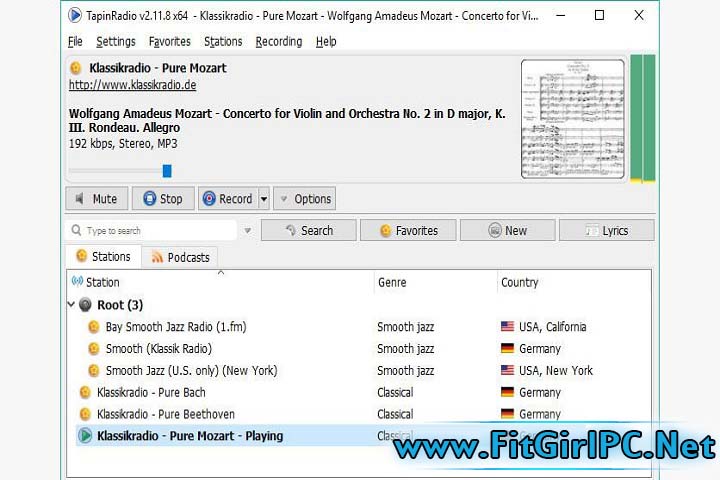Viewport: 720px width, 480px height.
Task: Click the sheet music album thumbnail
Action: (x=572, y=119)
